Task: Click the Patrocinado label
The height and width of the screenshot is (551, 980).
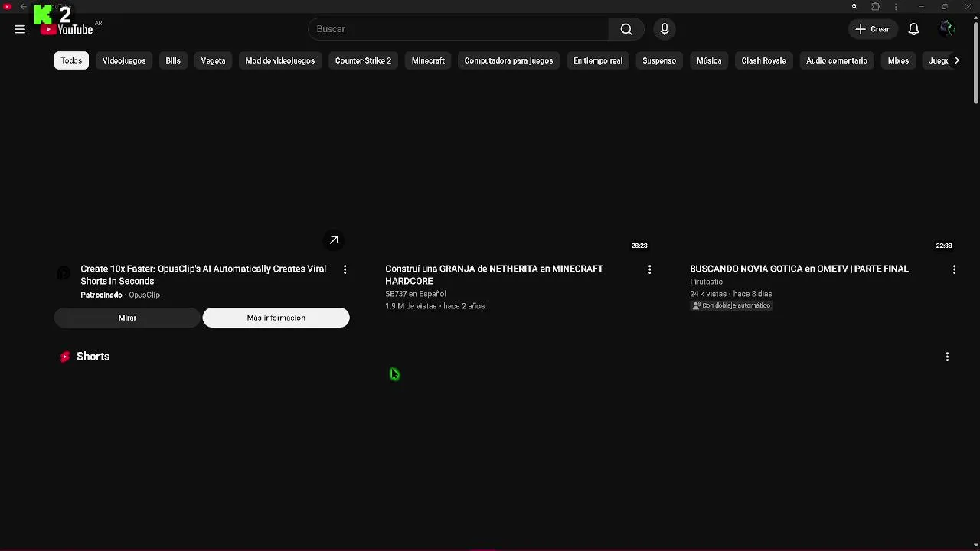Action: click(101, 295)
